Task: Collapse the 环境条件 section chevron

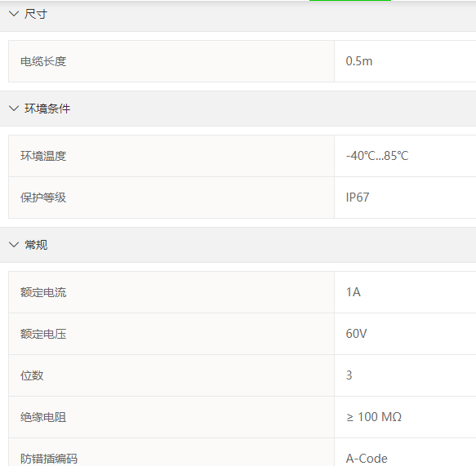Action: [x=14, y=109]
